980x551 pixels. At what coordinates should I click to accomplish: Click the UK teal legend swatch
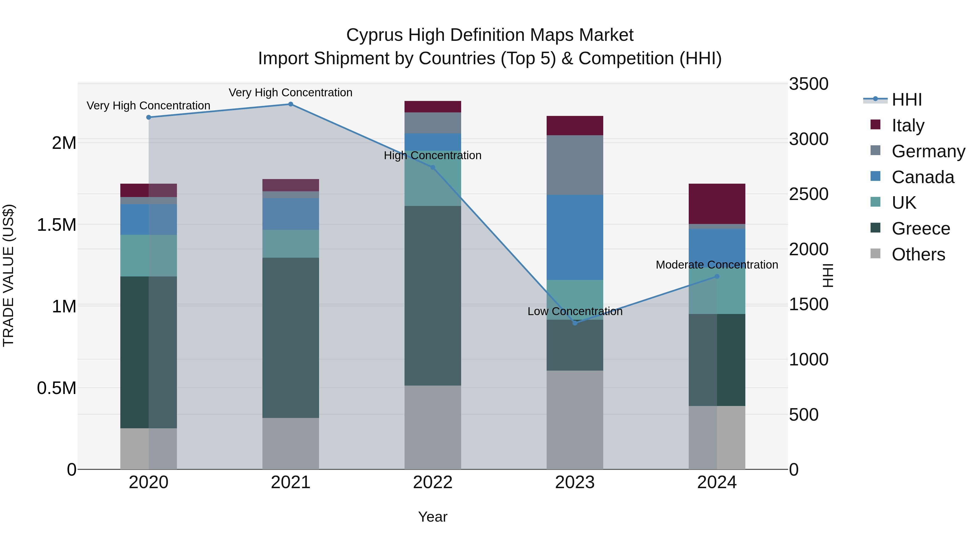(875, 202)
